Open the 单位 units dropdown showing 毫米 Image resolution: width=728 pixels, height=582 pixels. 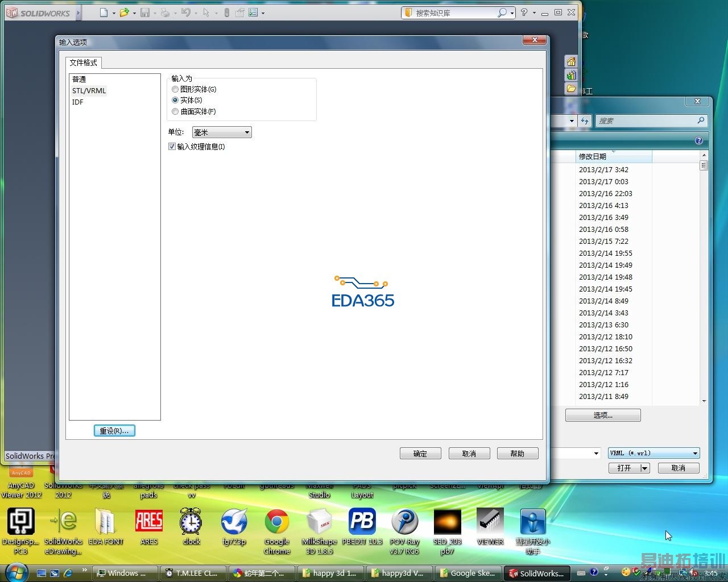(x=222, y=132)
